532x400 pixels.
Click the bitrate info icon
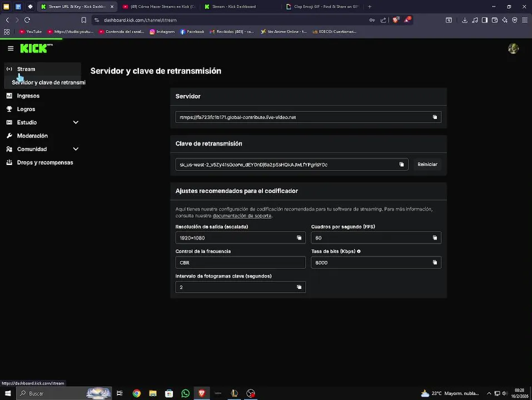tap(359, 251)
